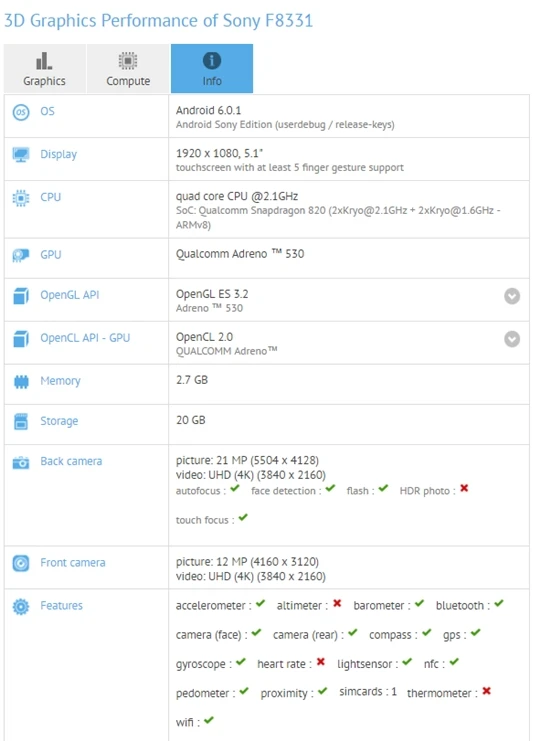Screen dimensions: 540x741
Task: Click the OpenGL API cube icon
Action: coord(21,296)
